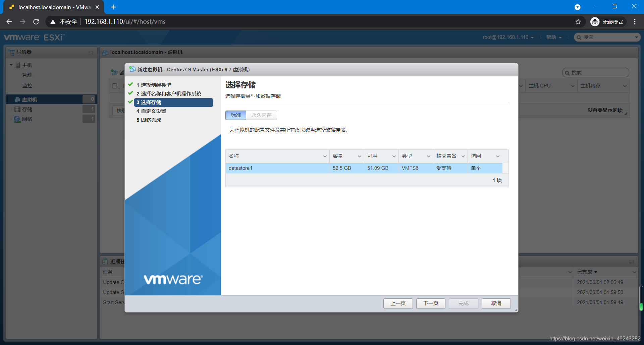Screen dimensions: 644x345
Task: Select 管理 under host in navigator
Action: (27, 75)
